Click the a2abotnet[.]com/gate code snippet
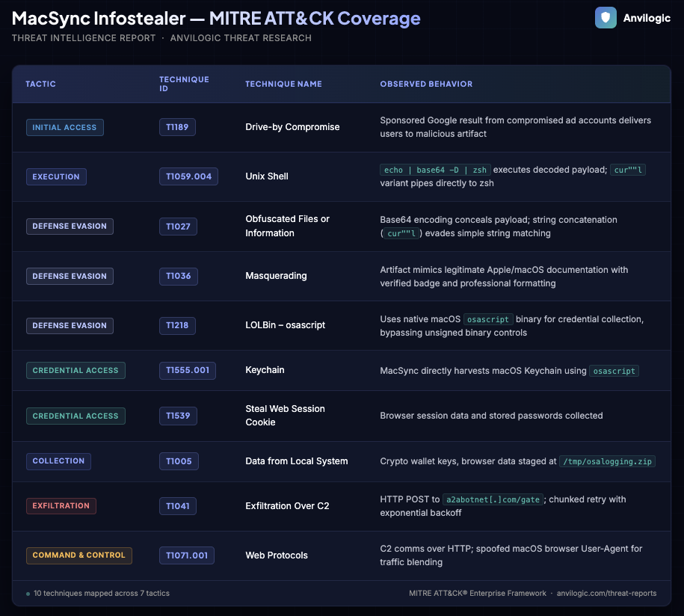This screenshot has height=616, width=684. [x=493, y=499]
